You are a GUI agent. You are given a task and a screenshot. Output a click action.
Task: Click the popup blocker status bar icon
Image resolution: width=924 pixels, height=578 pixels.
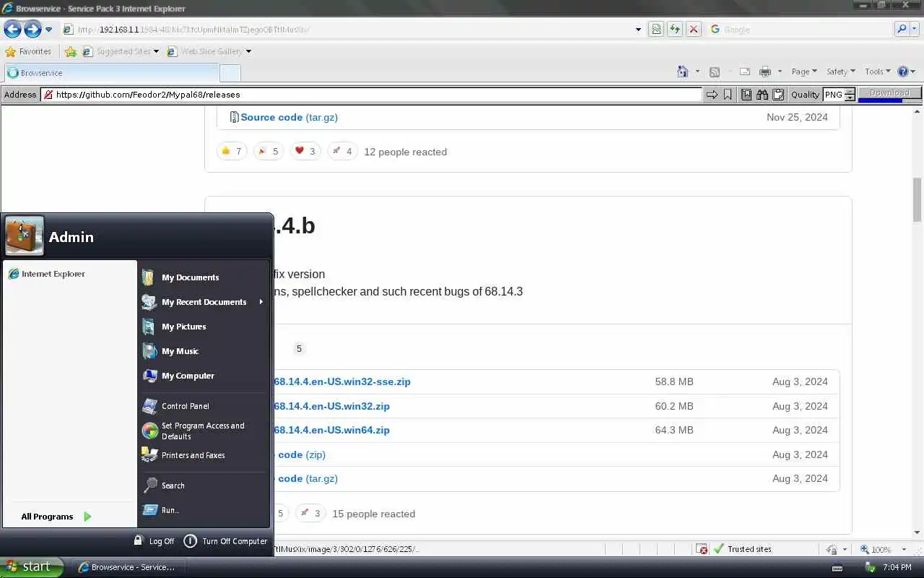click(x=702, y=549)
